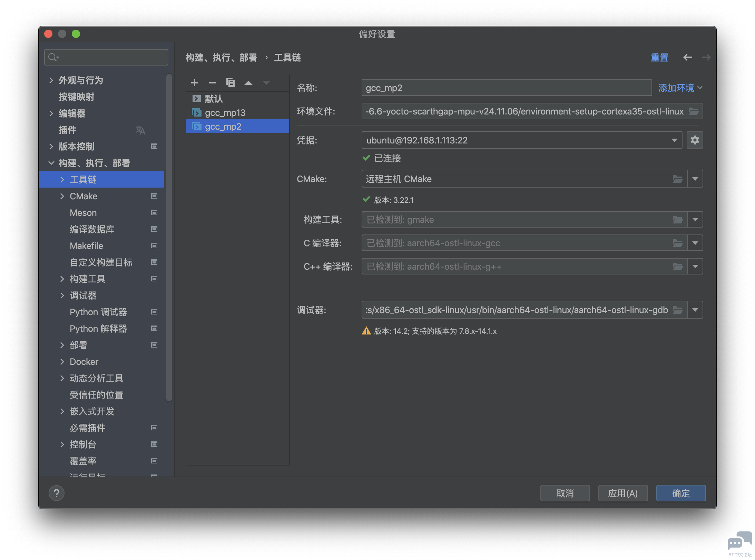755x560 pixels.
Task: Open debugger selection dropdown arrow
Action: click(695, 310)
